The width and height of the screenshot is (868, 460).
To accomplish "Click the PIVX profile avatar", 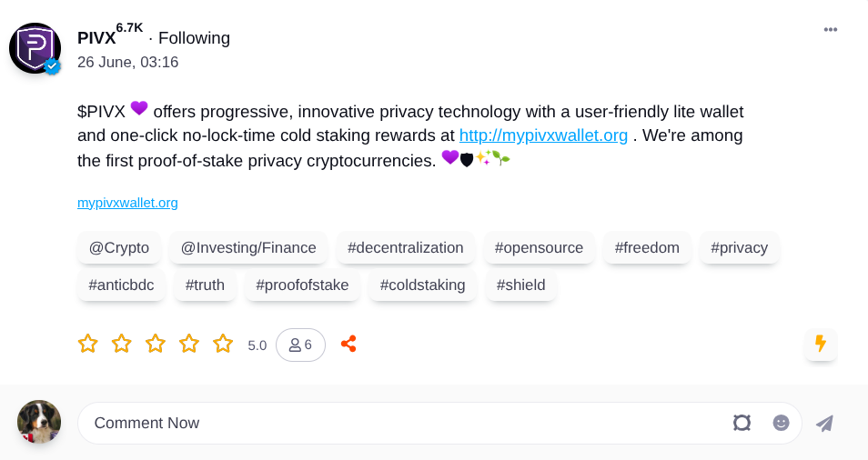I will point(35,48).
